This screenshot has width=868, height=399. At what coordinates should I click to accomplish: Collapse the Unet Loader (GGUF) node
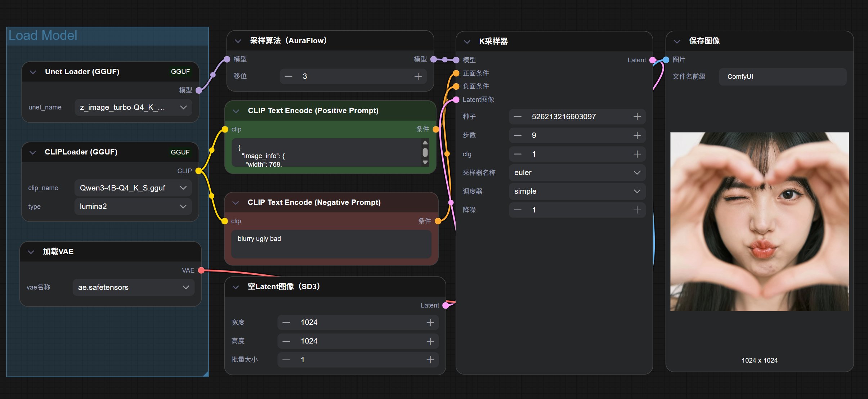[33, 72]
